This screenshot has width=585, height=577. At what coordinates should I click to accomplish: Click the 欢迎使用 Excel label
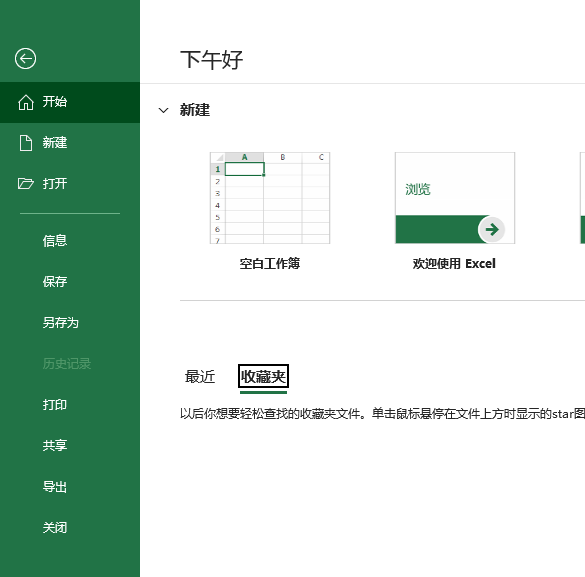pyautogui.click(x=454, y=264)
